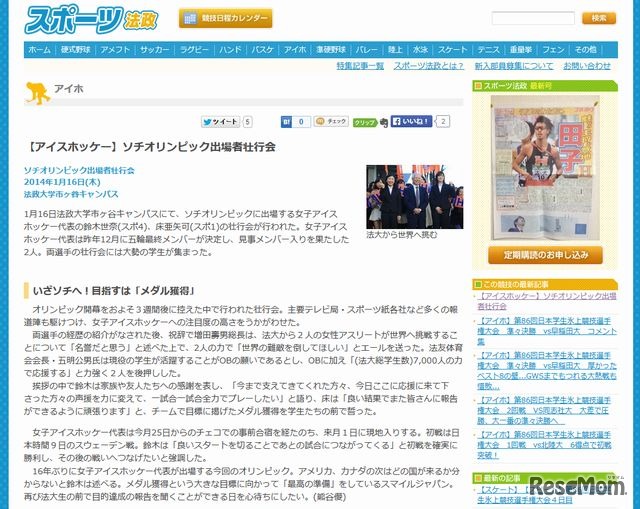
Task: Follow the 特集記事一覧 link
Action: pos(360,66)
